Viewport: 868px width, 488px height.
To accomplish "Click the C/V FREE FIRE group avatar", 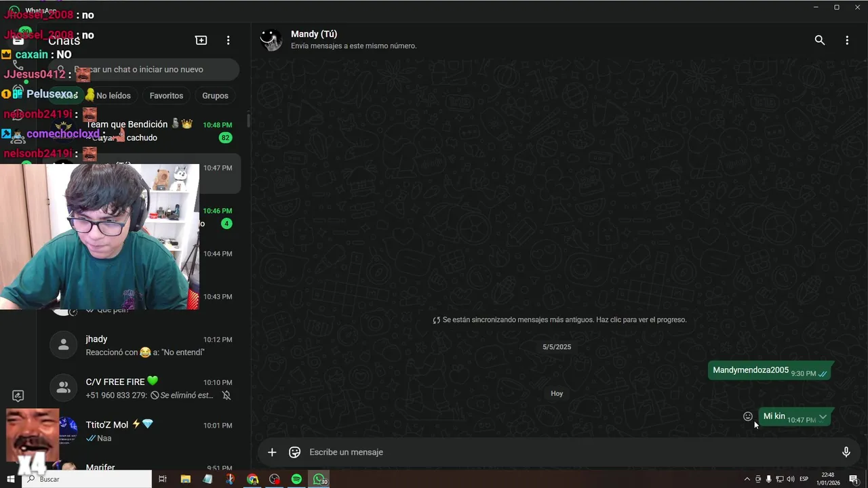I will pyautogui.click(x=63, y=388).
